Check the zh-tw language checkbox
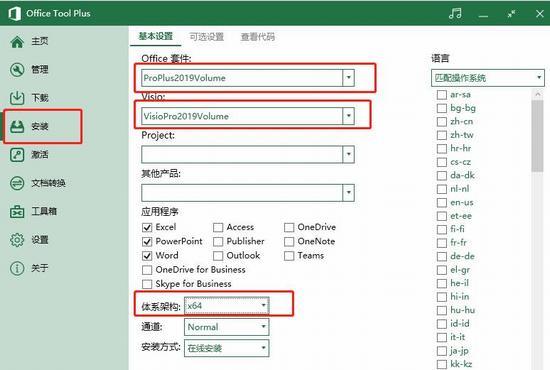 point(442,135)
